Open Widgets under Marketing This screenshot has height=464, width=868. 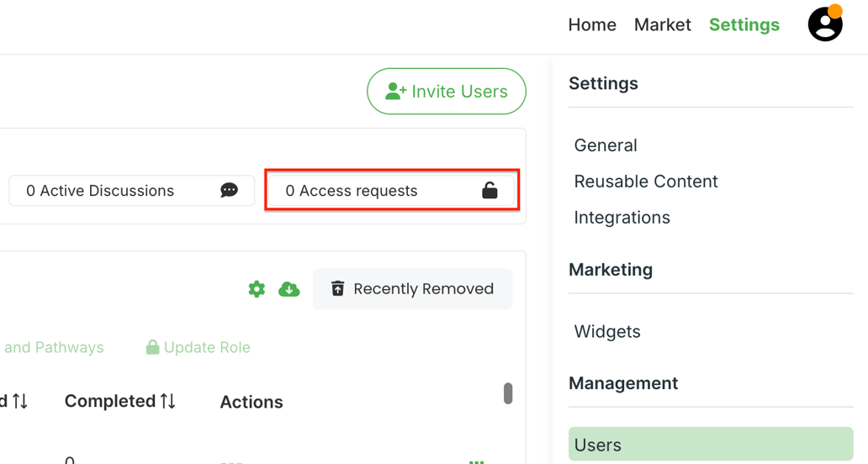pyautogui.click(x=607, y=332)
